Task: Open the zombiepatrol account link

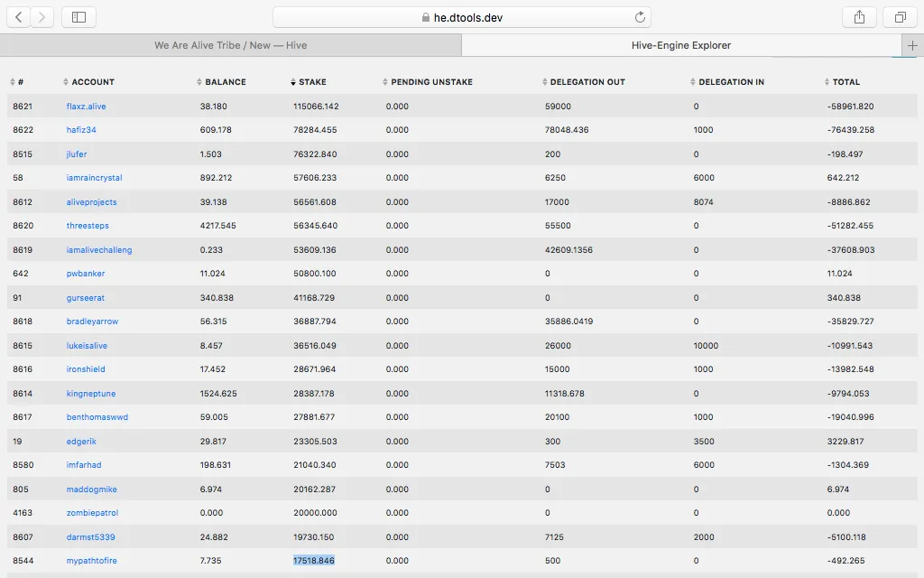Action: (x=92, y=513)
